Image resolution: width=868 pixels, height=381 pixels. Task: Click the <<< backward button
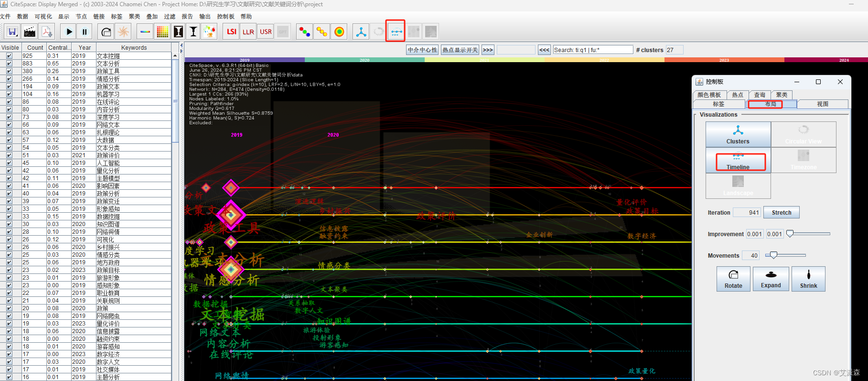pos(544,50)
